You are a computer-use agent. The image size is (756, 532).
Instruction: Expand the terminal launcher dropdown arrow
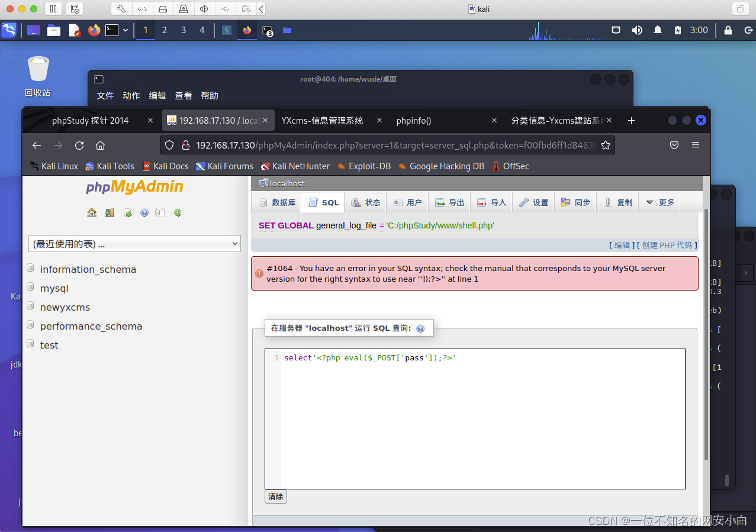click(126, 30)
